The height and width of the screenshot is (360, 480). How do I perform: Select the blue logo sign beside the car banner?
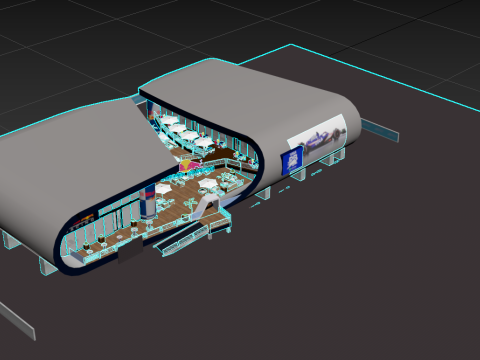[x=292, y=161]
